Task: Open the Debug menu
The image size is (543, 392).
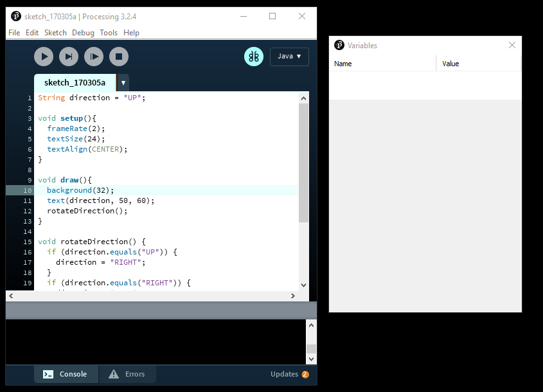Action: tap(83, 33)
